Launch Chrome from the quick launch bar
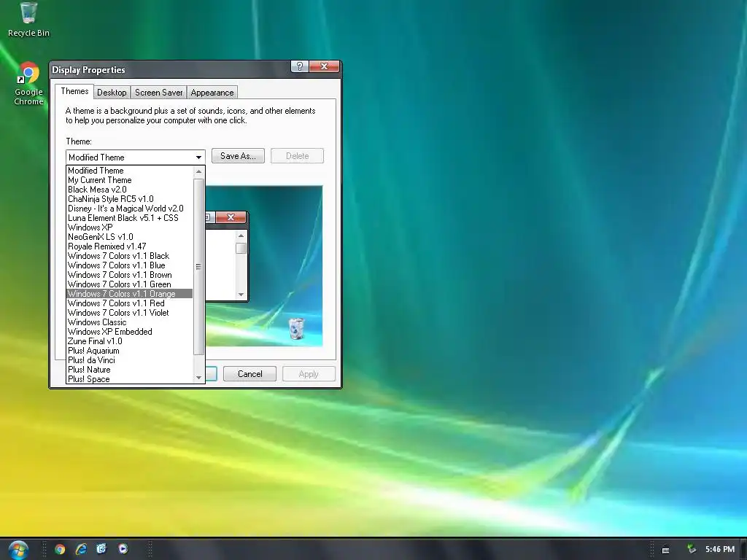The height and width of the screenshot is (560, 747). click(x=60, y=549)
